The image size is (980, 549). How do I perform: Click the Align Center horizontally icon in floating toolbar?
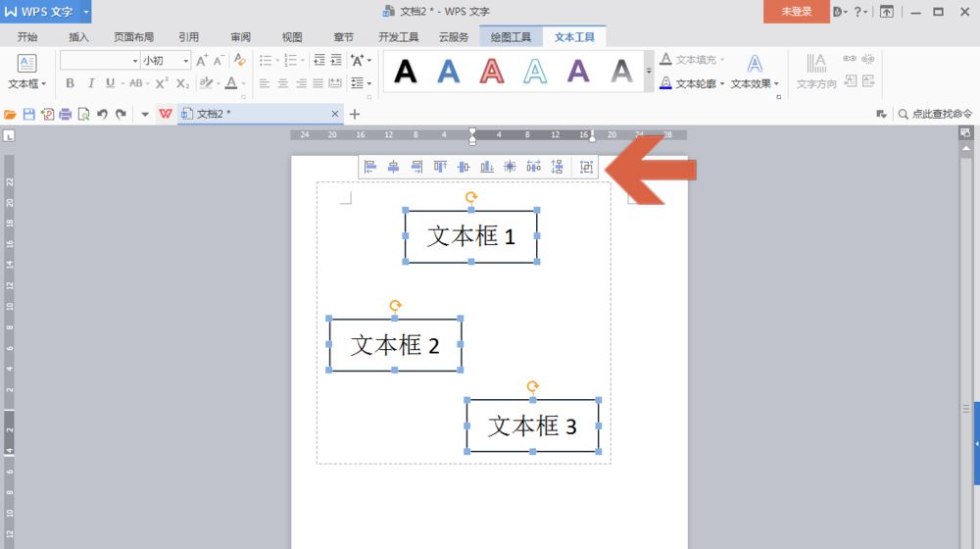393,167
